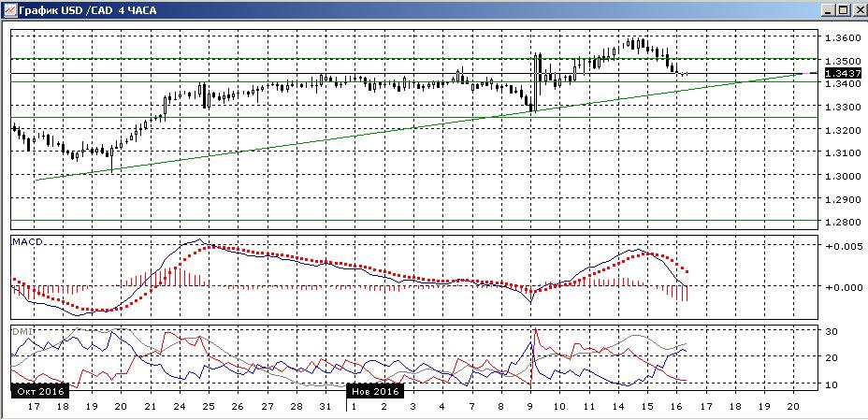This screenshot has width=868, height=420.
Task: Click the title text 'График USD /CAD 4 ЧАСА'
Action: [86, 10]
